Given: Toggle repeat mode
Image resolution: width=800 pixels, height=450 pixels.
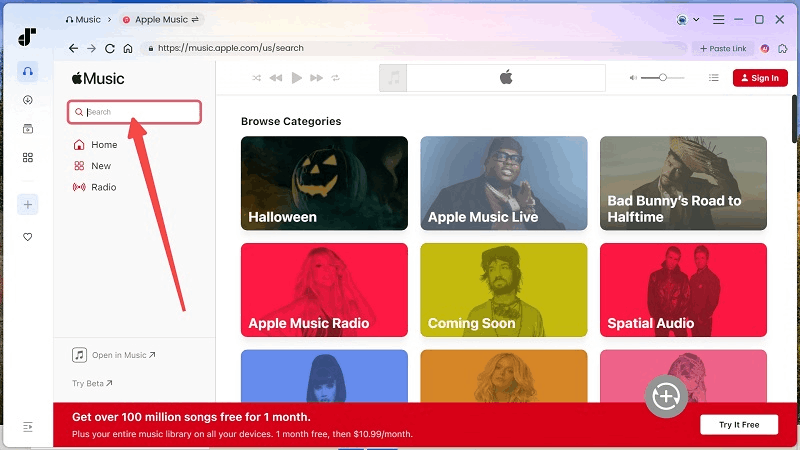Looking at the screenshot, I should pyautogui.click(x=336, y=78).
